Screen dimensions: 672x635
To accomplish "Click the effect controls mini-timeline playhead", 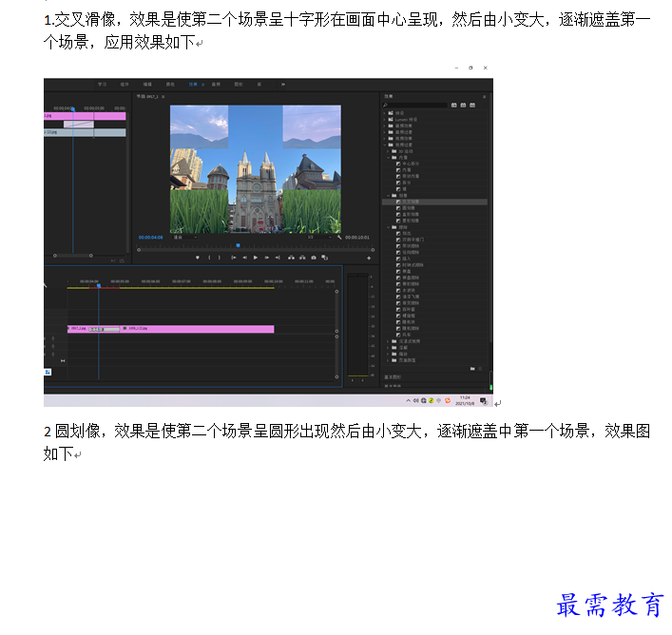I will pyautogui.click(x=73, y=109).
